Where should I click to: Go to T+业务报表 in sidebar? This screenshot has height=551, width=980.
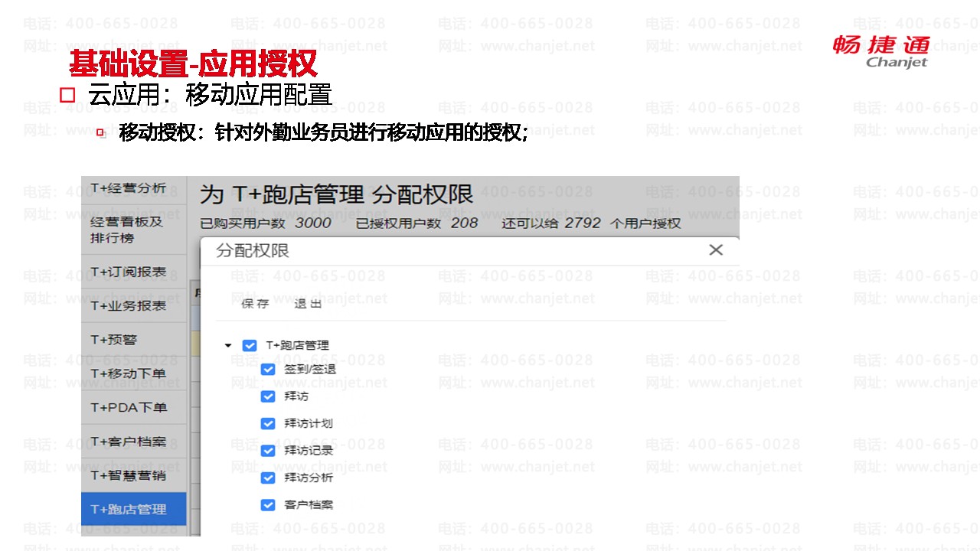(134, 305)
